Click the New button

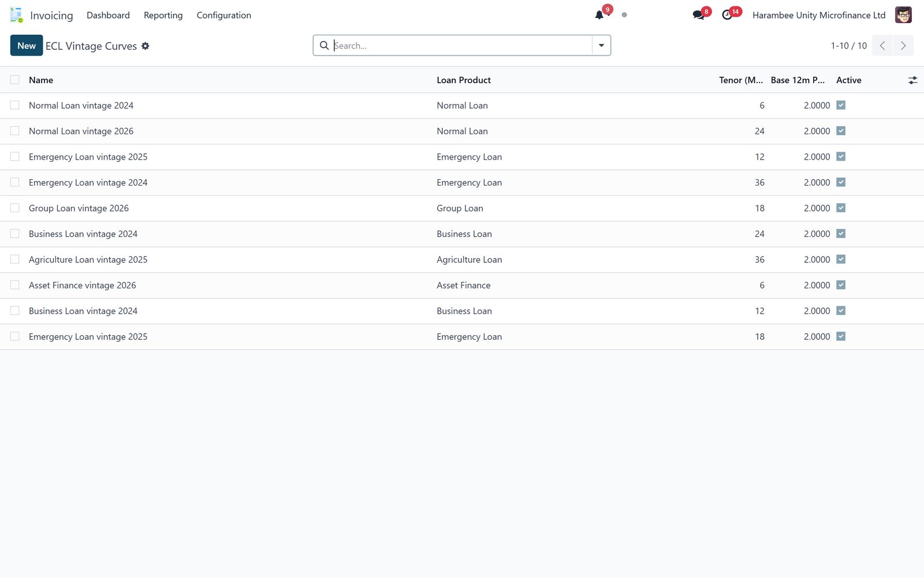point(27,46)
